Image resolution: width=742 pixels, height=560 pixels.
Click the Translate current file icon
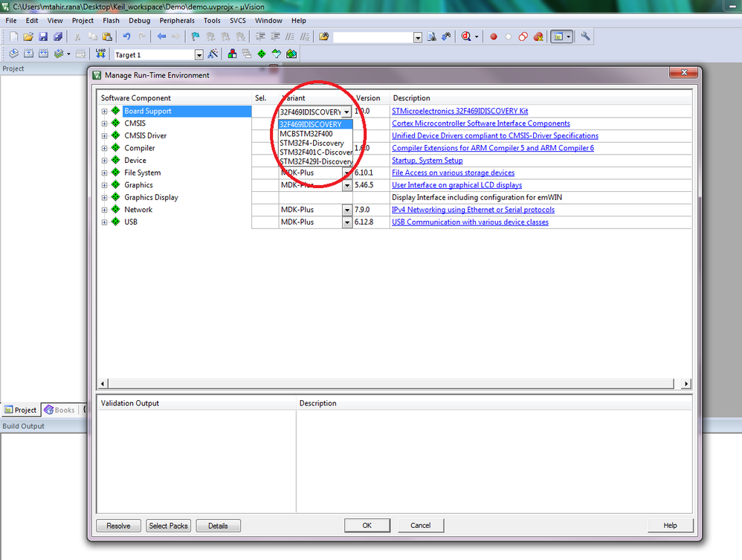point(13,54)
